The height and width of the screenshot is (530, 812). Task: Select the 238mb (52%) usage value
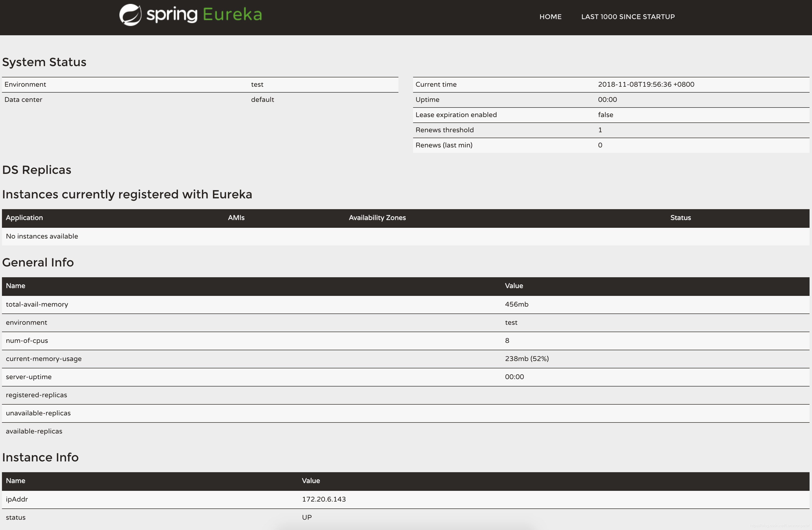[527, 359]
